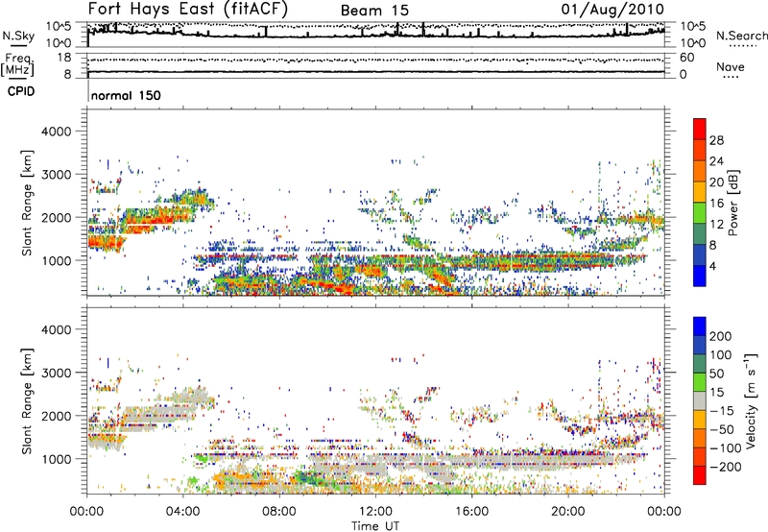The width and height of the screenshot is (768, 532).
Task: Click the 'Time UT' axis label
Action: (x=375, y=526)
